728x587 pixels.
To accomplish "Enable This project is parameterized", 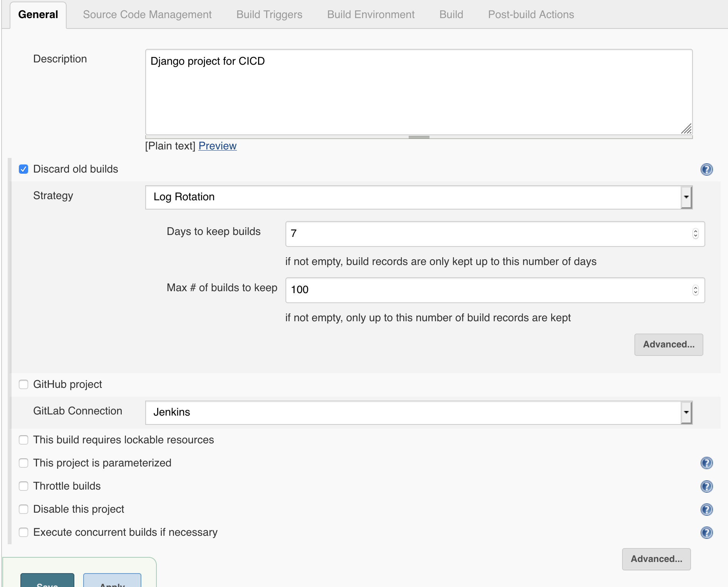I will tap(23, 463).
